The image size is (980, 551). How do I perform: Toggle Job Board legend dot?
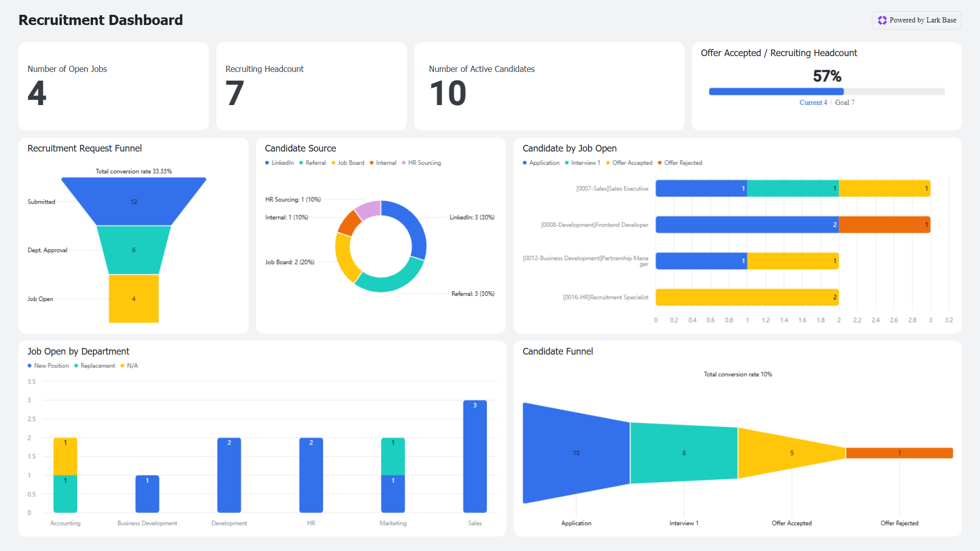[333, 163]
